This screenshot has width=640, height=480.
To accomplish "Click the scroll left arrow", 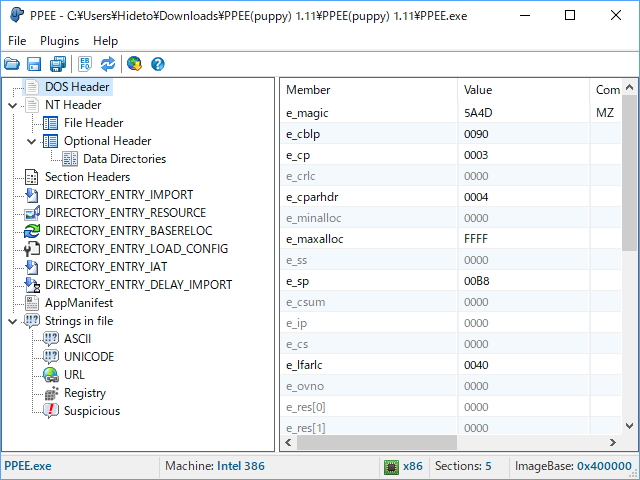I will 289,442.
